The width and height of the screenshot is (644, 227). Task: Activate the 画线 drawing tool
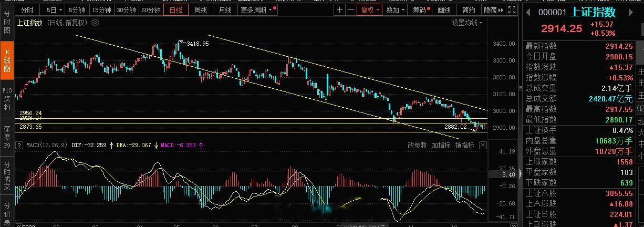click(x=444, y=10)
